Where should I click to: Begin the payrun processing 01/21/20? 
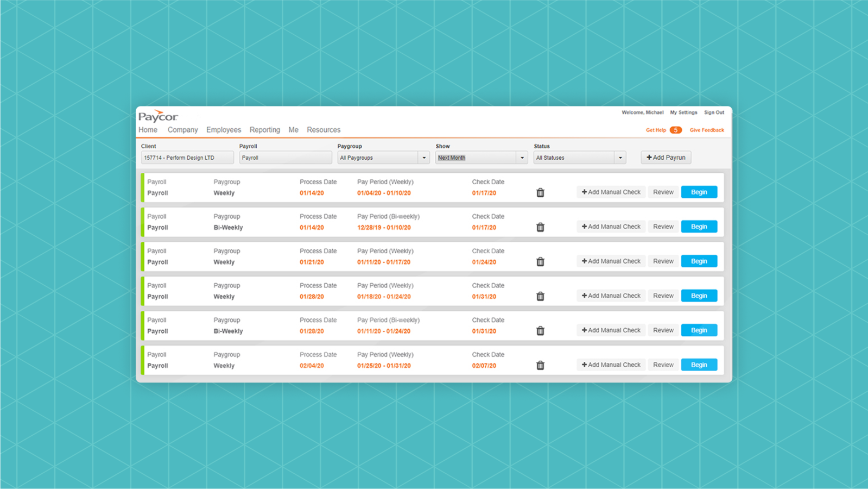click(x=699, y=261)
